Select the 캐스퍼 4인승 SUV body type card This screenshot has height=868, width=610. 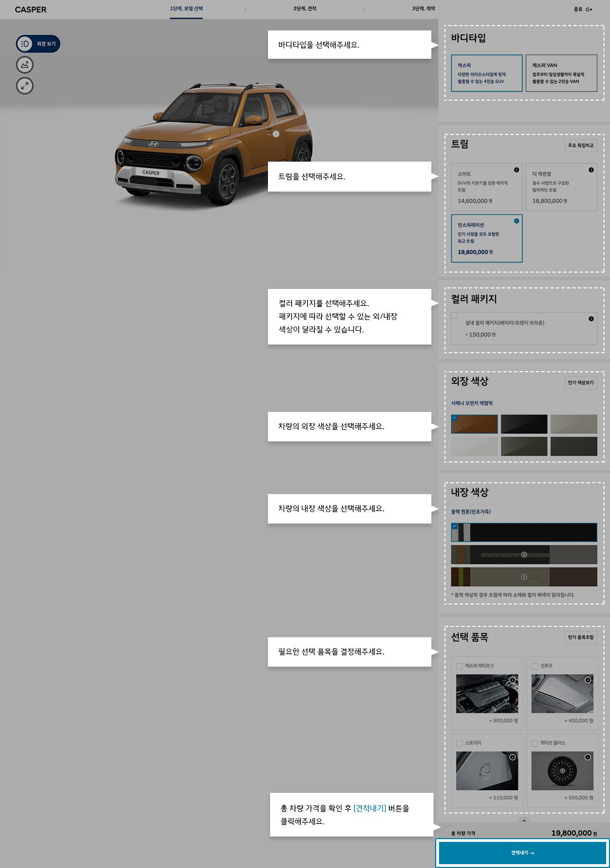click(487, 73)
